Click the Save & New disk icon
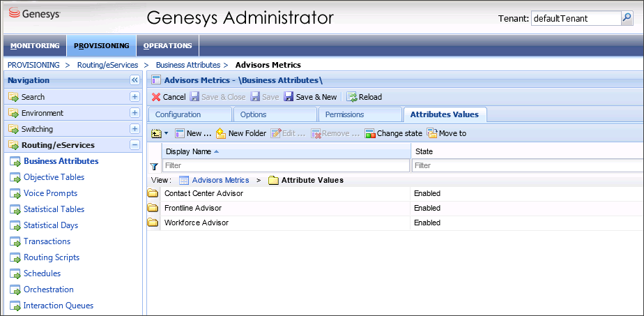644x316 pixels. click(x=289, y=97)
